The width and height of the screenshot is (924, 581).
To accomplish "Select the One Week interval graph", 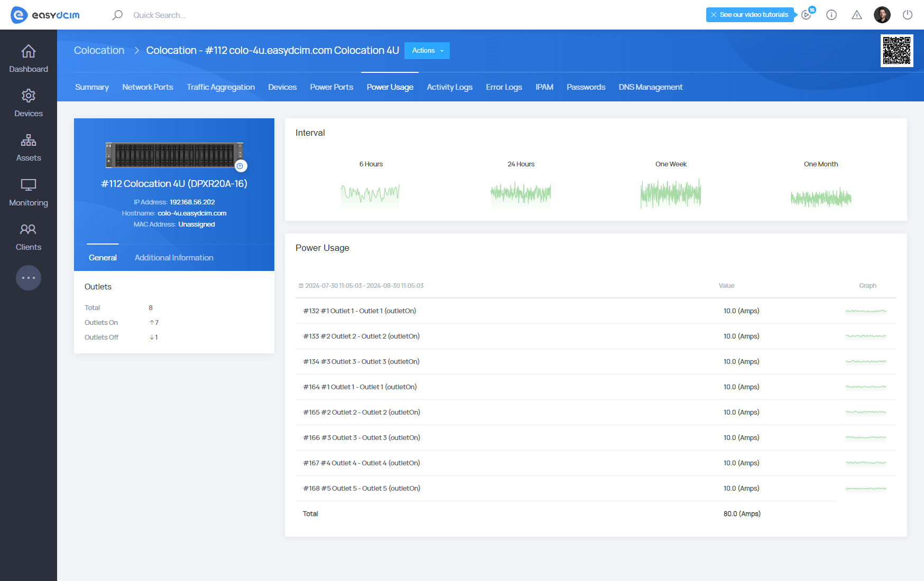I will pos(670,193).
